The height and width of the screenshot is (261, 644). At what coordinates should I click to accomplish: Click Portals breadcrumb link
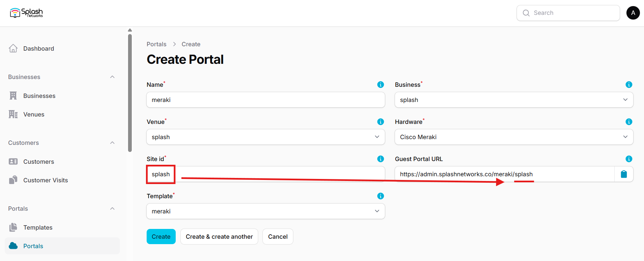156,44
